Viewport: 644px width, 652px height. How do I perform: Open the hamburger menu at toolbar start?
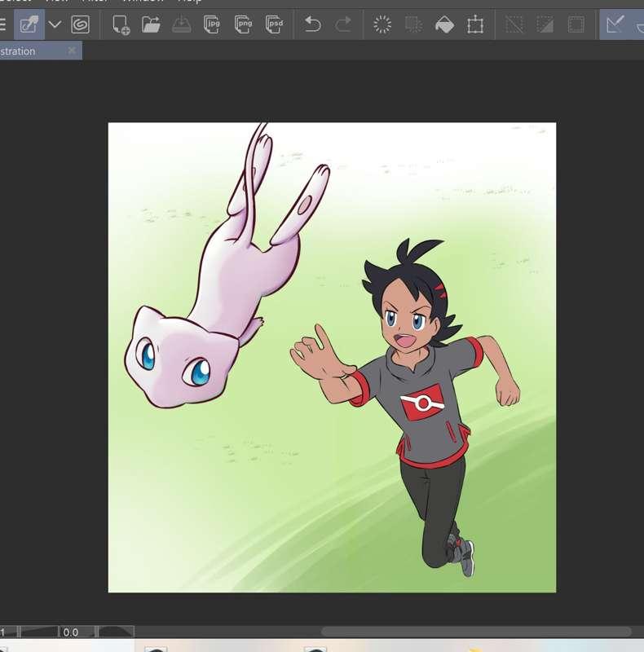coord(3,24)
